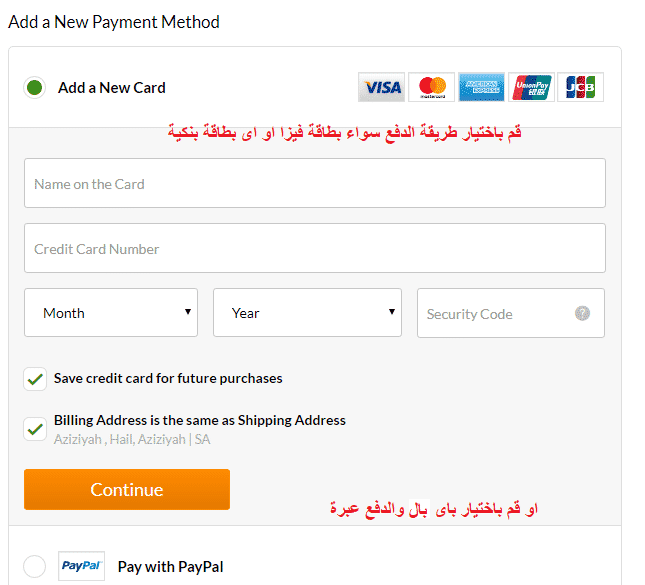This screenshot has width=645, height=585.
Task: Click the JCB card icon
Action: pos(580,87)
